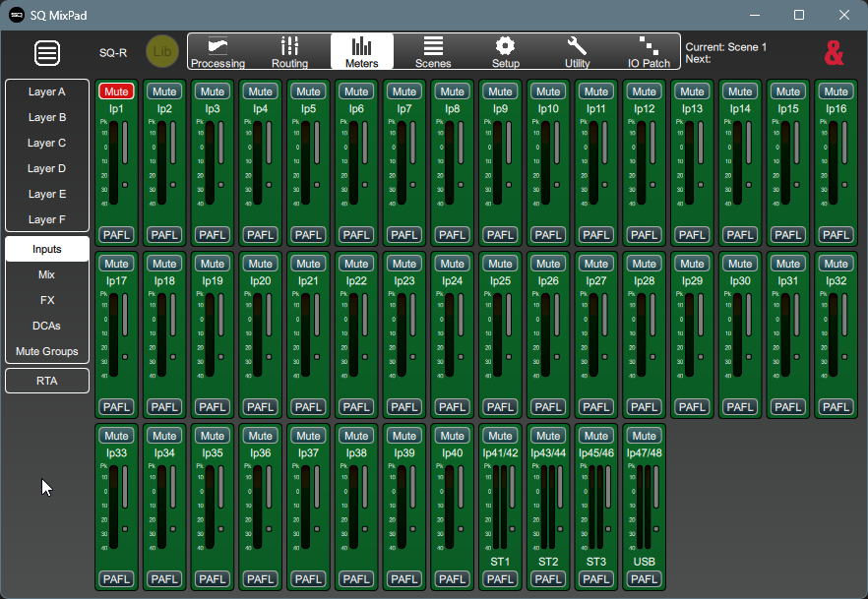Mute channel Ip30
Image resolution: width=868 pixels, height=599 pixels.
click(740, 264)
